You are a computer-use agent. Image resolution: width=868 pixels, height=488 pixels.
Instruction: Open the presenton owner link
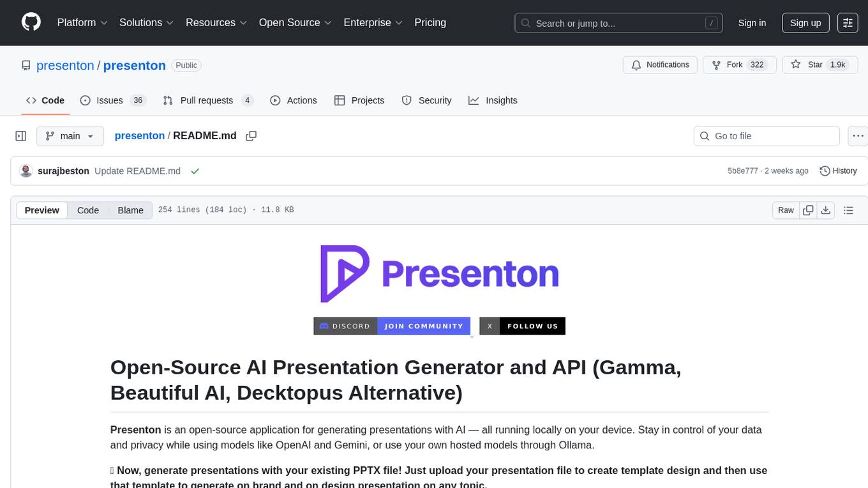[x=65, y=65]
